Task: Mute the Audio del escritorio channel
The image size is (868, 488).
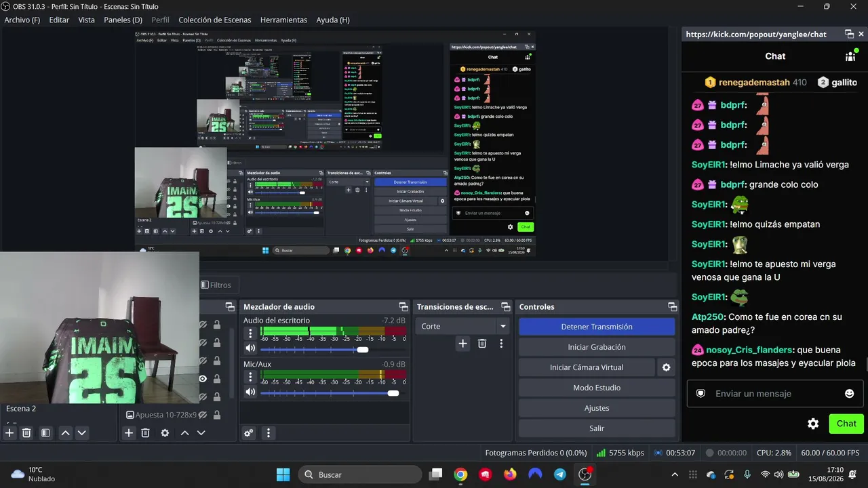Action: 250,348
